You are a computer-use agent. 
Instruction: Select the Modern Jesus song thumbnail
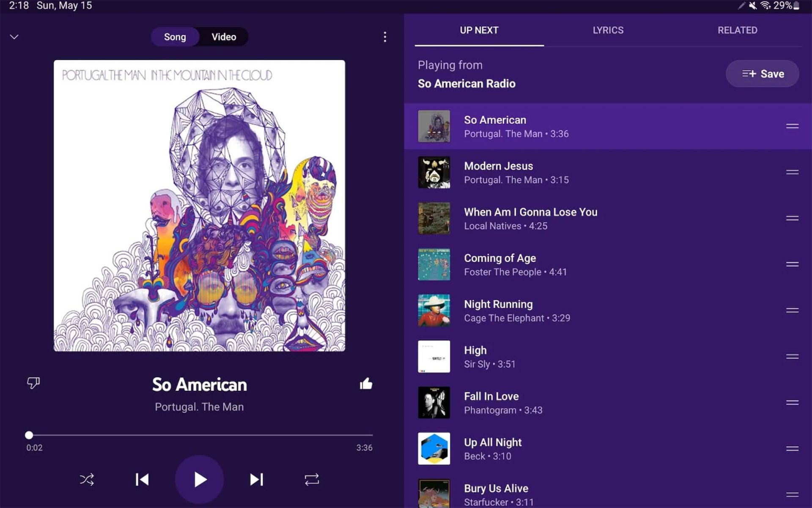[435, 172]
